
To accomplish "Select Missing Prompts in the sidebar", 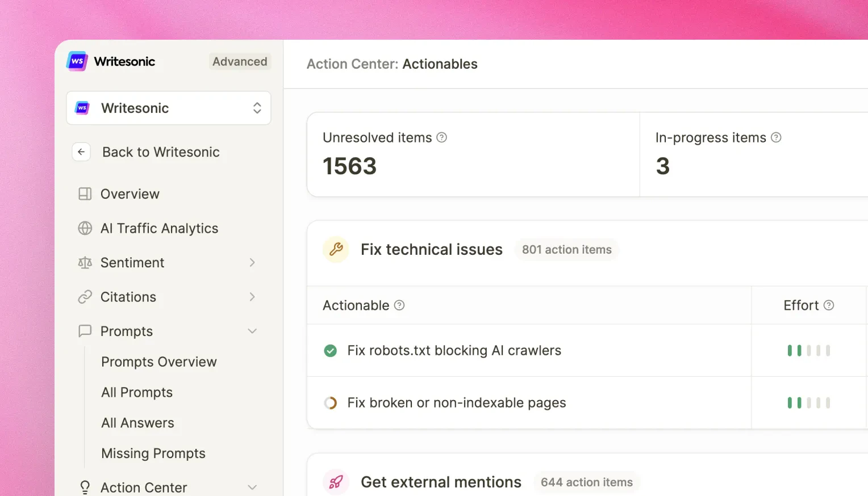I will pos(153,453).
